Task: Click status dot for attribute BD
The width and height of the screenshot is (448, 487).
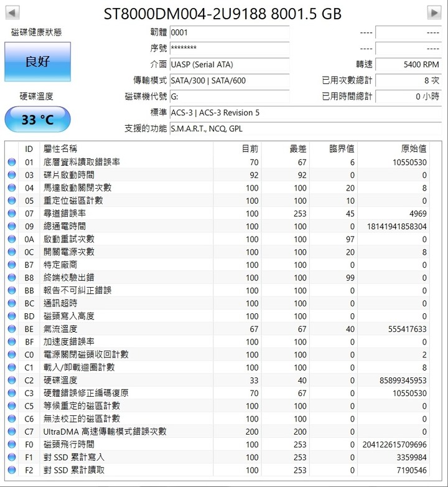Action: click(x=12, y=316)
